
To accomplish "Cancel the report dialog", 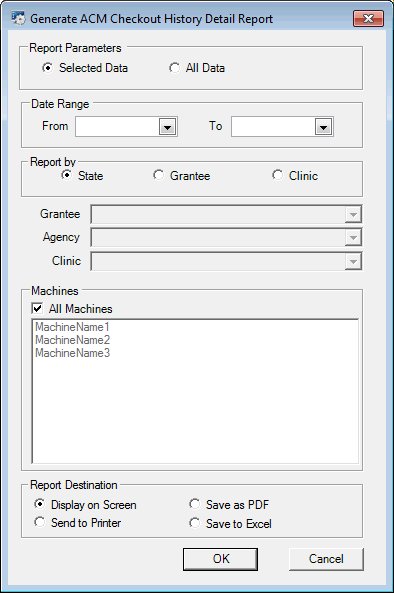I will (x=326, y=559).
